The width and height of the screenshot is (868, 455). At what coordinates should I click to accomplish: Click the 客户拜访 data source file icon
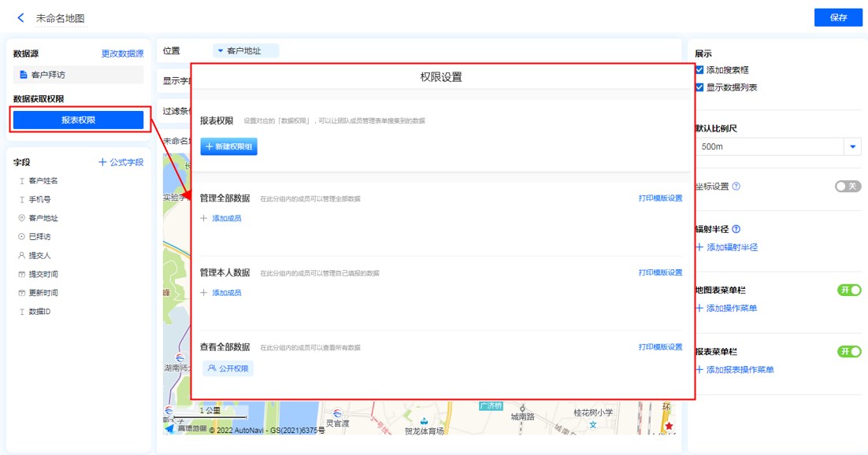pyautogui.click(x=24, y=75)
